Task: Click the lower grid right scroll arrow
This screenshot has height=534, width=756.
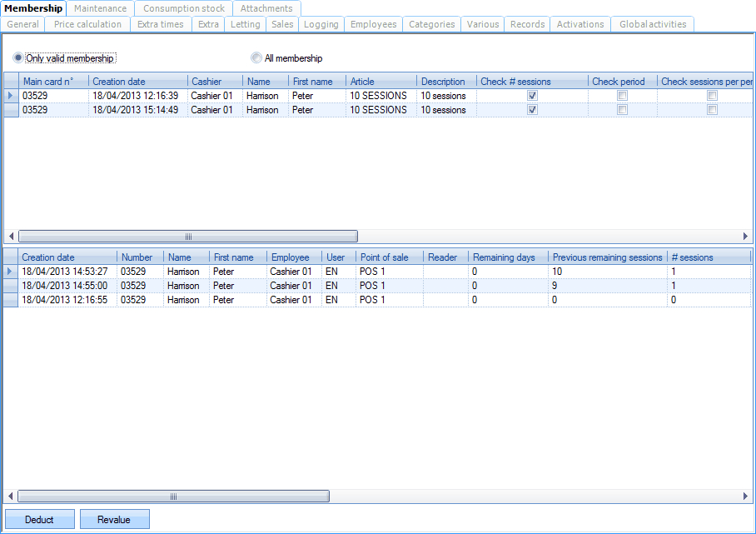Action: point(746,497)
